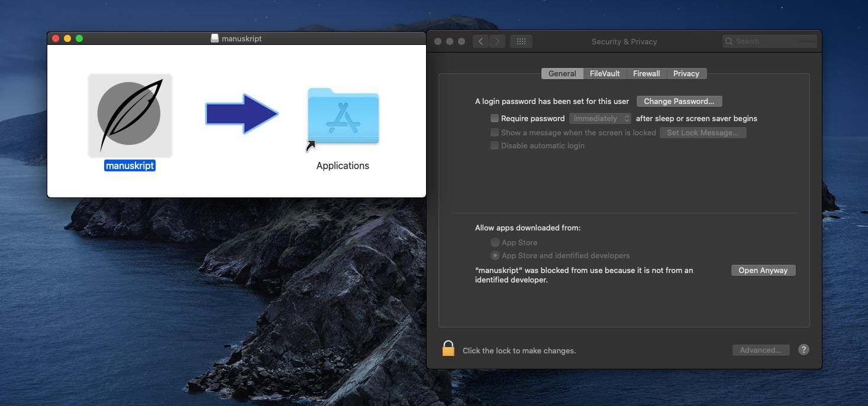The height and width of the screenshot is (406, 868).
Task: Click the manuskript was blocked message text
Action: click(584, 275)
